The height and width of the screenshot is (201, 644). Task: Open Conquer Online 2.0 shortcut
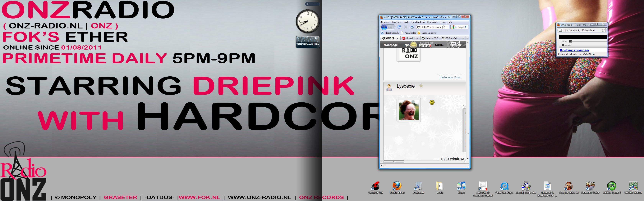(x=569, y=188)
